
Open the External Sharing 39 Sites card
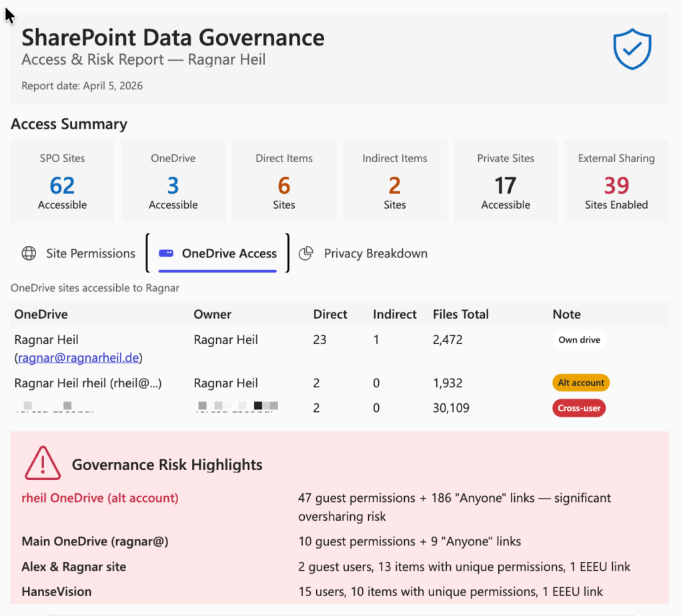click(x=616, y=181)
